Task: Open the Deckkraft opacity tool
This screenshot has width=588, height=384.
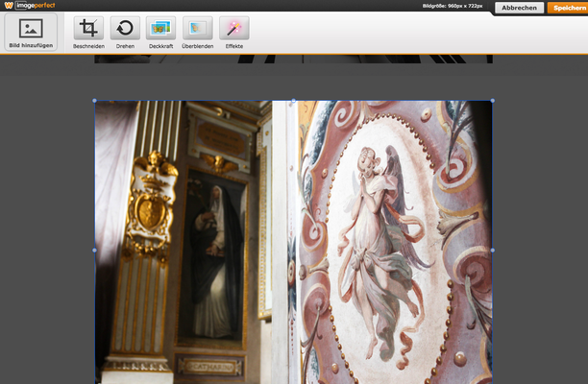Action: (x=160, y=28)
